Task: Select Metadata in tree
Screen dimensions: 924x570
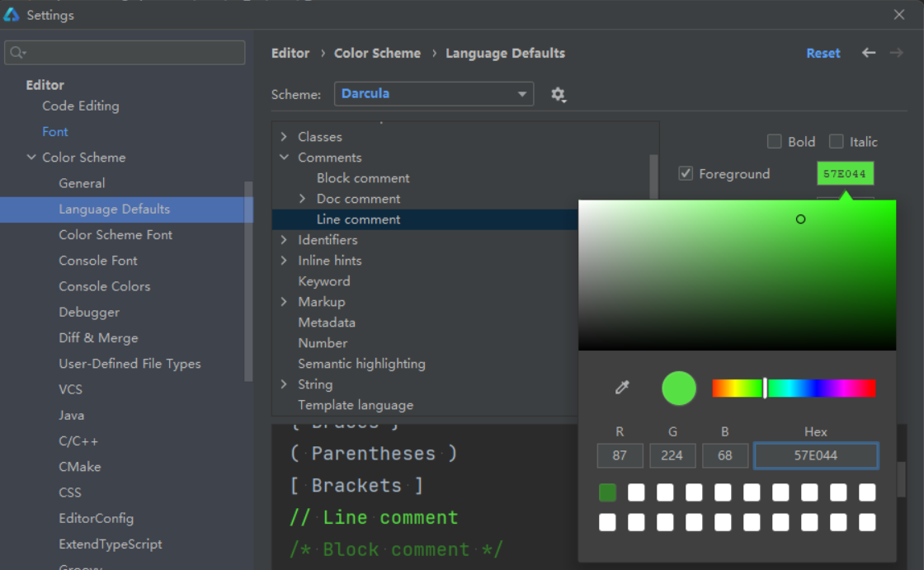Action: coord(327,323)
